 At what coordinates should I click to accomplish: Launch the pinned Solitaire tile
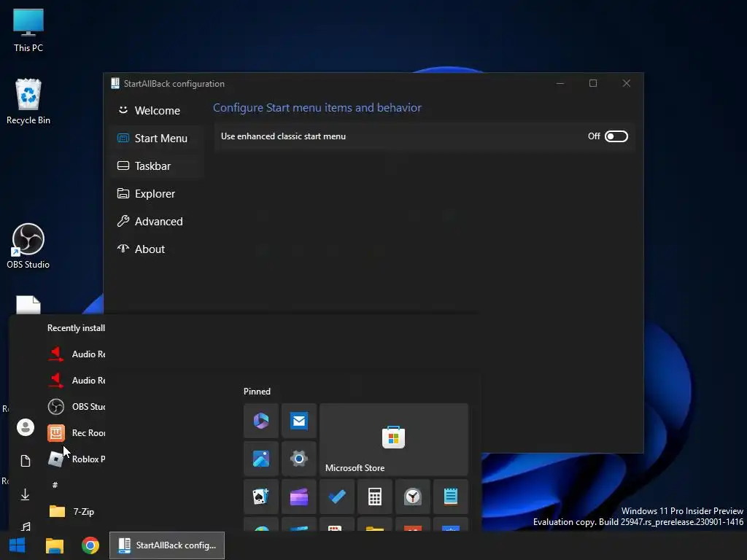(261, 497)
